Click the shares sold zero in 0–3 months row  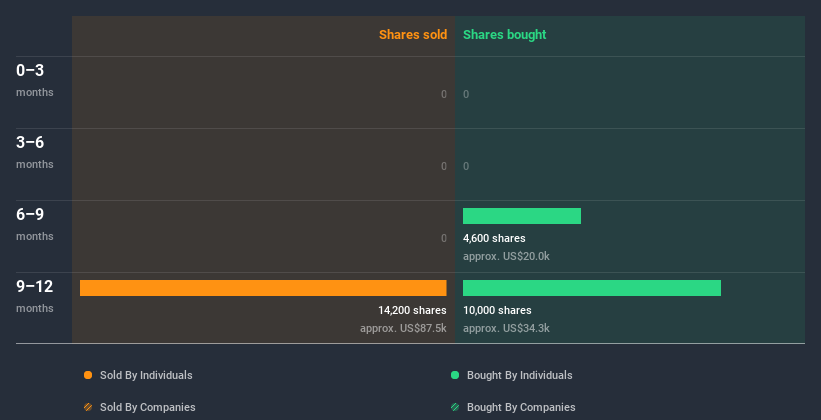[444, 94]
